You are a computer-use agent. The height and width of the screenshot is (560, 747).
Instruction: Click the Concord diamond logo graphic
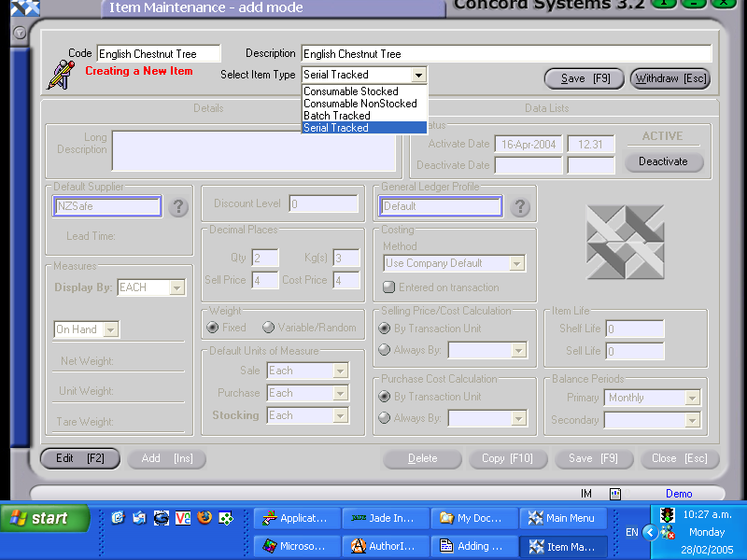tap(626, 242)
